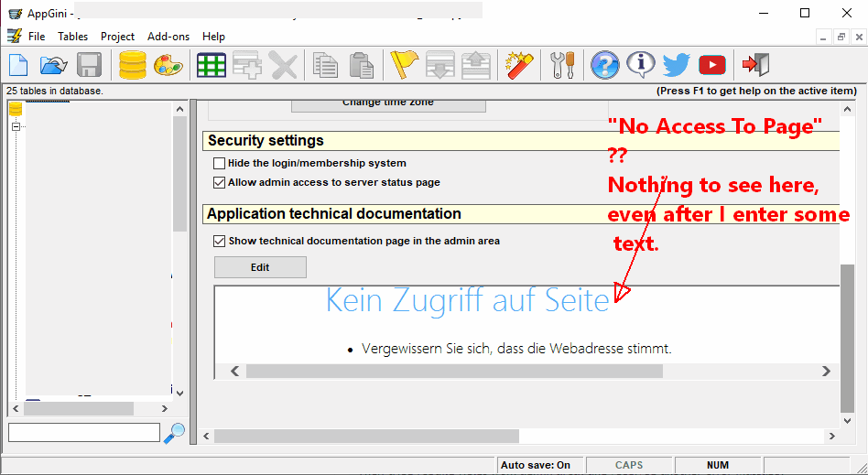Screen dimensions: 868x475
Task: Click the CAPS status indicator
Action: 629,465
